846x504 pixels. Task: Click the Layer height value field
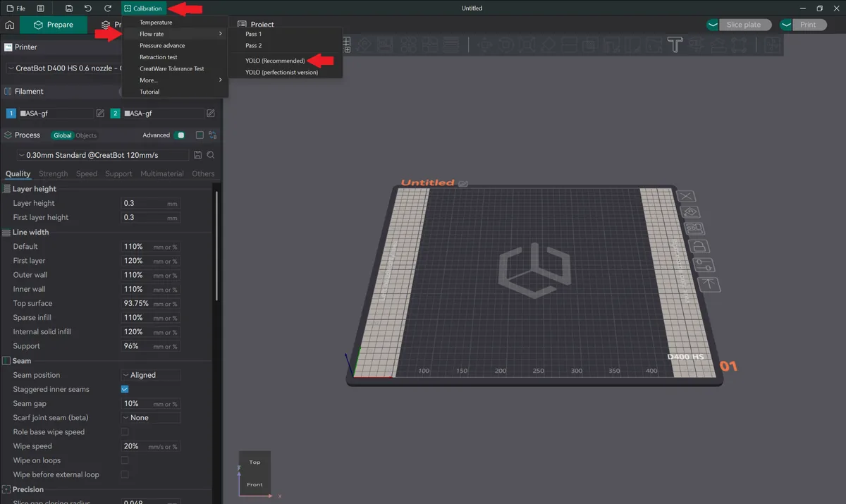(150, 203)
